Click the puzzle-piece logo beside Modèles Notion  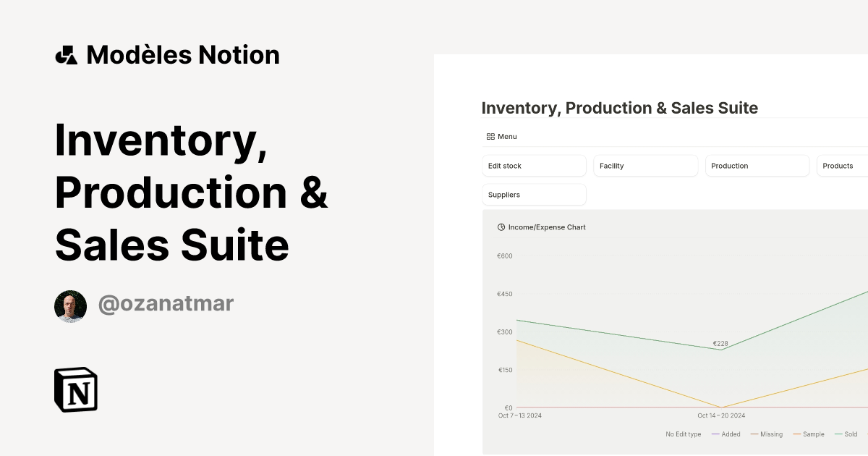coord(66,54)
